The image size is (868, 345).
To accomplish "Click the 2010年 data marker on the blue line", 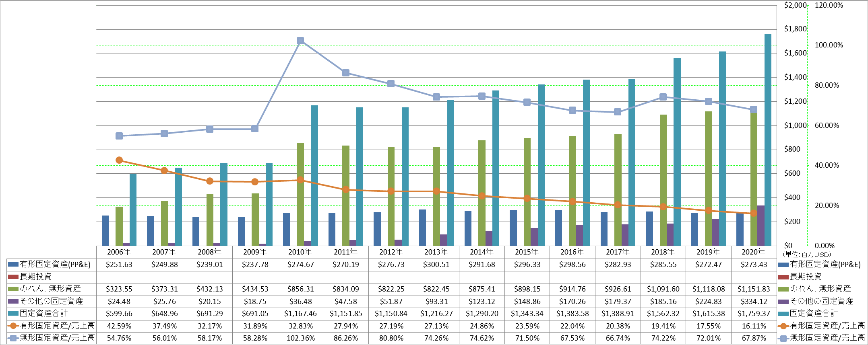I will click(x=300, y=41).
